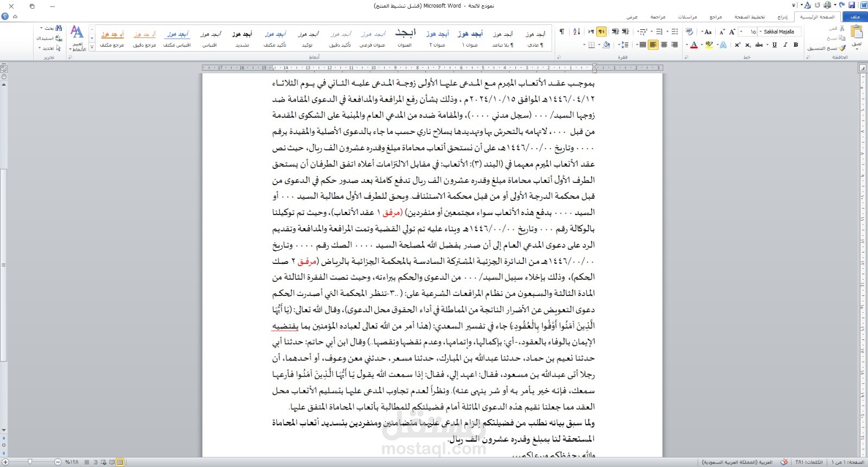868x467 pixels.
Task: Click the Shrink Font icon
Action: 722,31
